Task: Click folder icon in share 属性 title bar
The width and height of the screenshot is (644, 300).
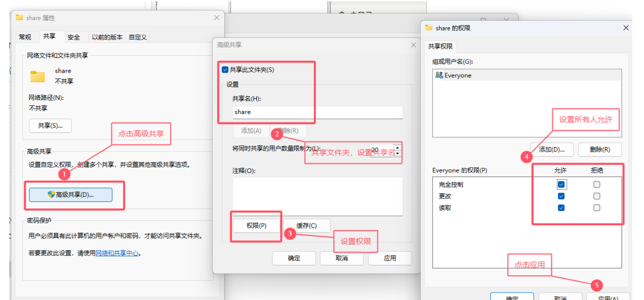Action: (19, 18)
